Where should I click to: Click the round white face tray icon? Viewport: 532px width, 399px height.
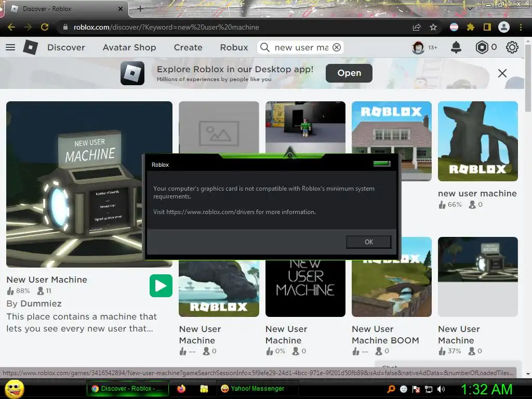tap(403, 389)
